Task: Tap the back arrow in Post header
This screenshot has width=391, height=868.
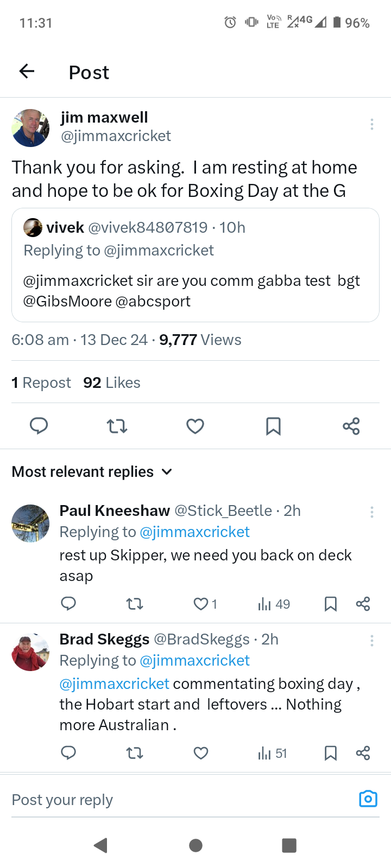Action: [x=27, y=71]
